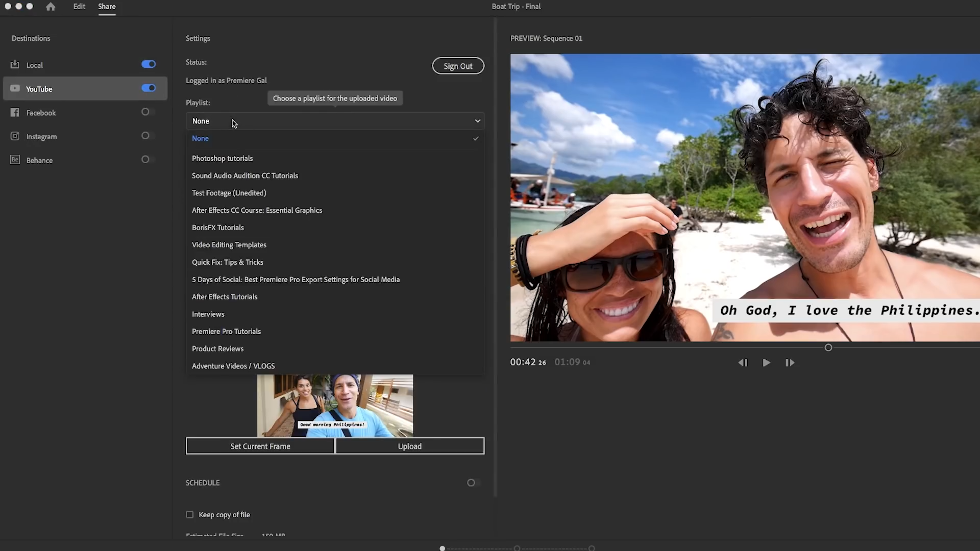Select Adventure Videos / VLOGS playlist
The image size is (980, 551).
(233, 366)
